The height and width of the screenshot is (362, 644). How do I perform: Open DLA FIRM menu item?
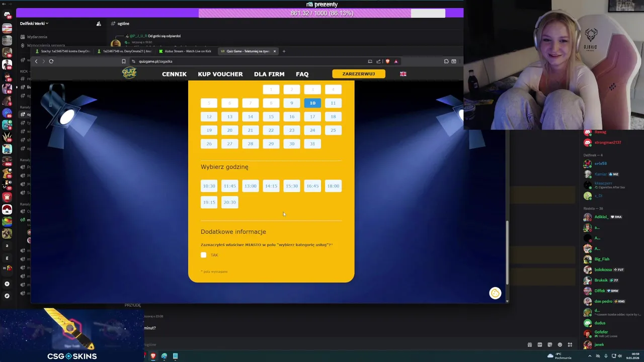point(269,74)
